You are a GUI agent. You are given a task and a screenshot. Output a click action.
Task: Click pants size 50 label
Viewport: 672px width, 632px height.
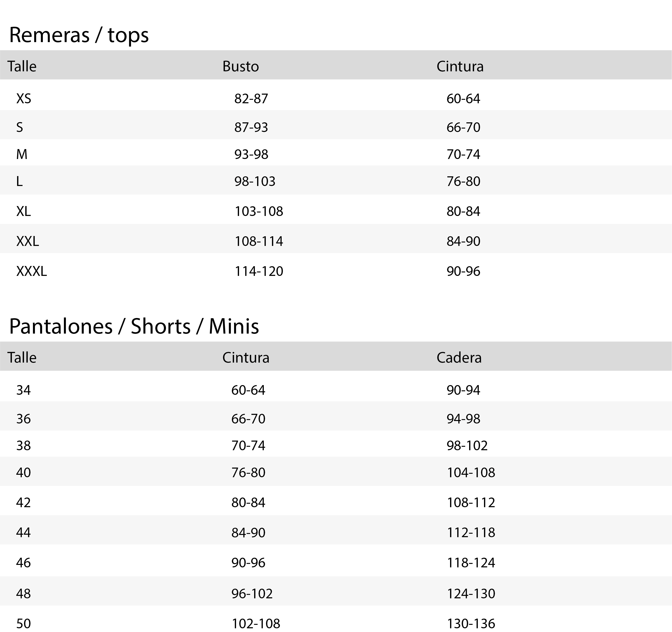click(23, 623)
